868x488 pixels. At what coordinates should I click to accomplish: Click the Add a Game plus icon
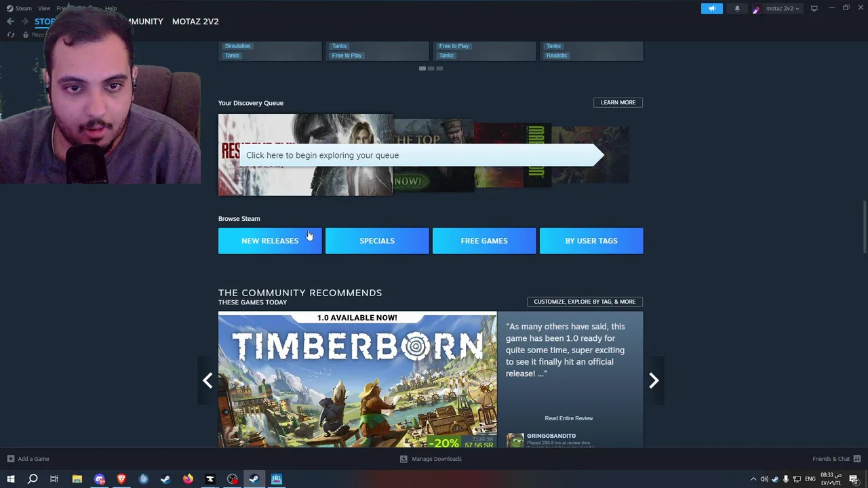(x=10, y=459)
